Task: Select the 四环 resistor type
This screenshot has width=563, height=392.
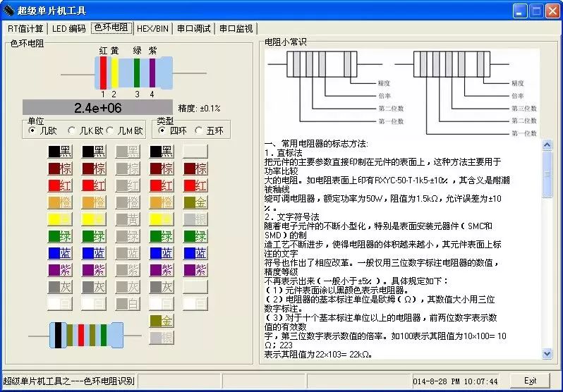Action: coord(172,130)
